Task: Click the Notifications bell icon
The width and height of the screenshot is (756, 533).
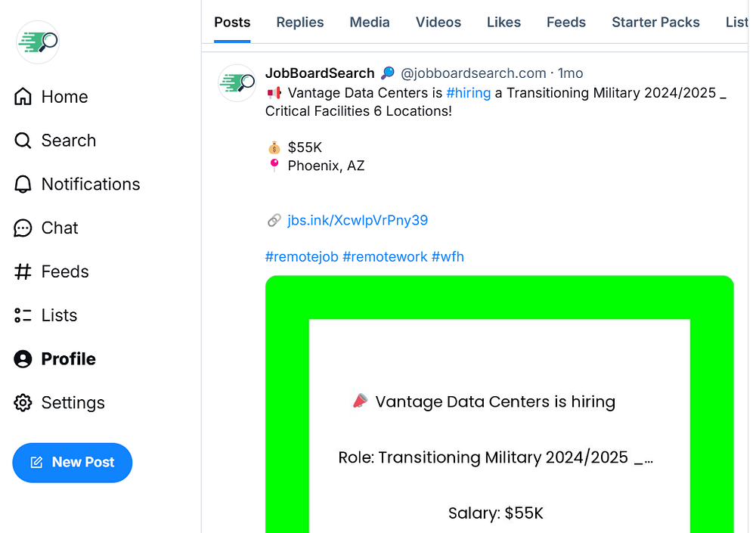Action: tap(23, 184)
